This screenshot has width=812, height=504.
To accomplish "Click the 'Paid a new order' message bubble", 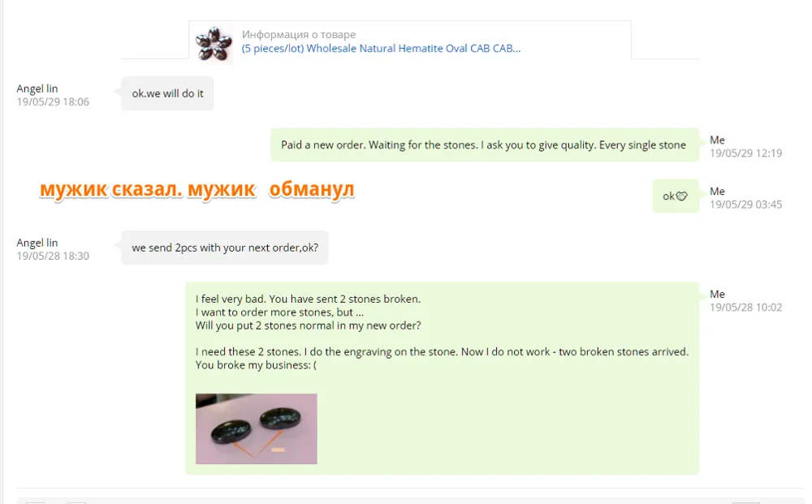I will click(484, 145).
